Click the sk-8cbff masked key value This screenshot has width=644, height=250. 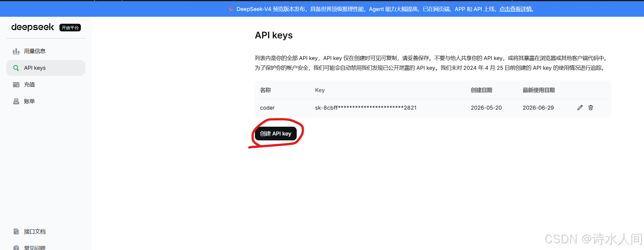366,108
